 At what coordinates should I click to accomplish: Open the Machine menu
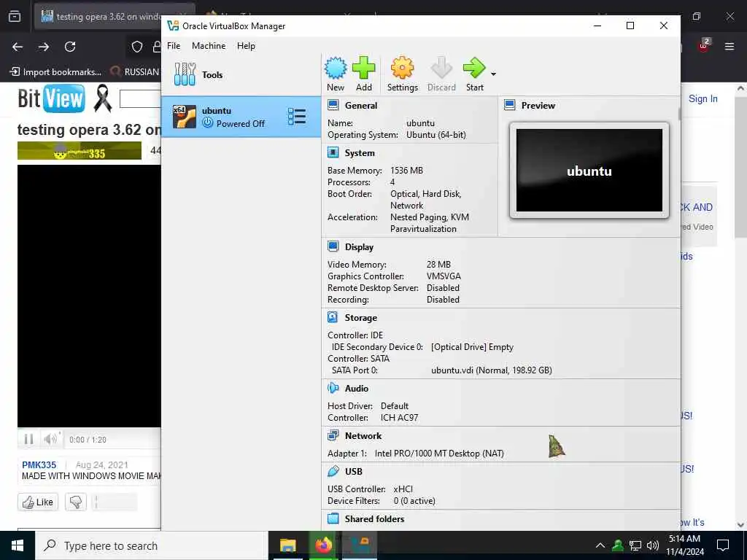209,46
